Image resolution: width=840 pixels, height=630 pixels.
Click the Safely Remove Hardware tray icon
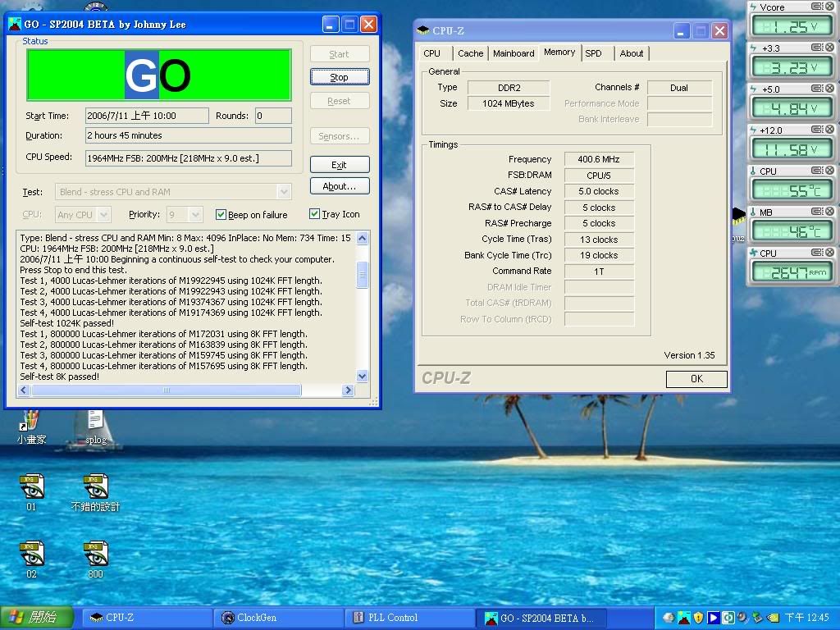pyautogui.click(x=757, y=618)
